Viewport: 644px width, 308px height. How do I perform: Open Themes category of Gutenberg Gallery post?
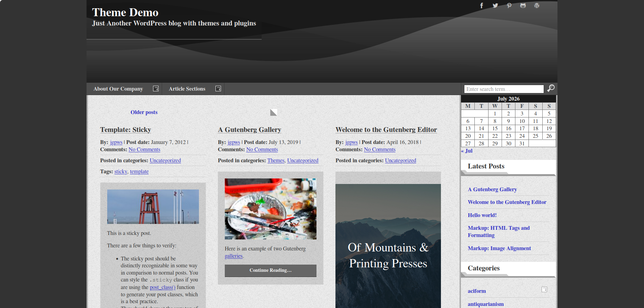click(276, 161)
